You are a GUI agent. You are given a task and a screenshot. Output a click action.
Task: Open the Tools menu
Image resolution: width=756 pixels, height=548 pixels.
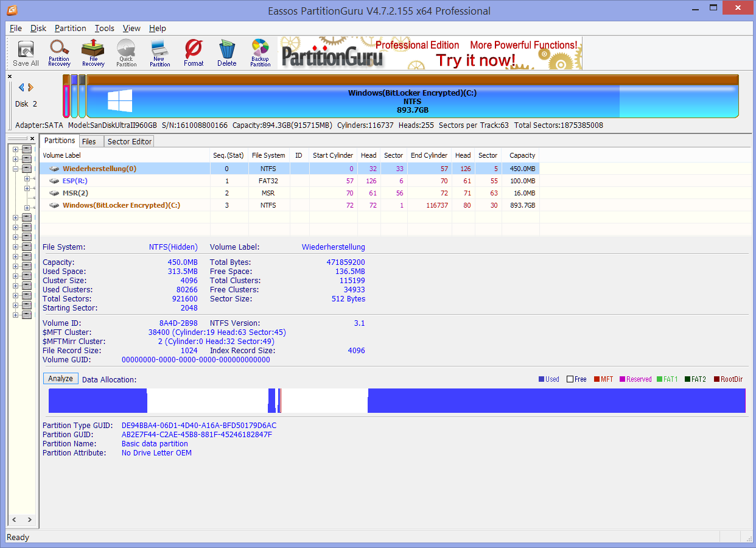pos(105,28)
